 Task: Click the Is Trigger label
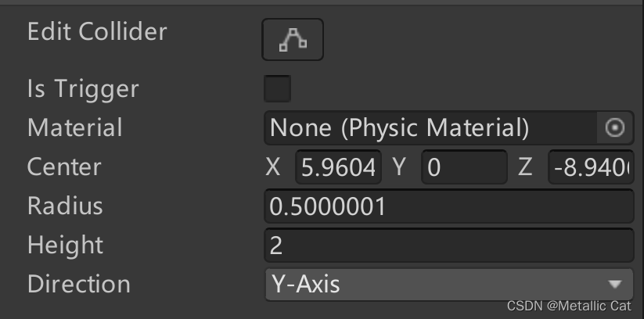pos(83,88)
